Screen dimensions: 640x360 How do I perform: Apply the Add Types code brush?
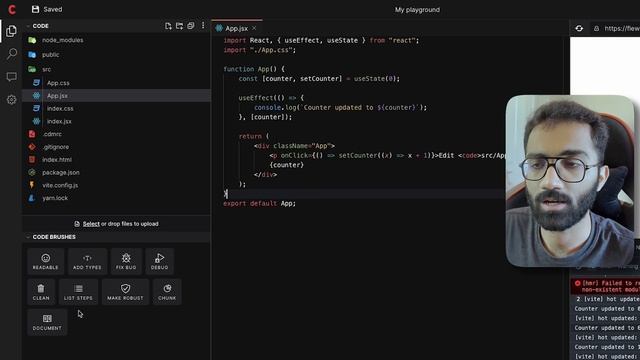pos(87,261)
